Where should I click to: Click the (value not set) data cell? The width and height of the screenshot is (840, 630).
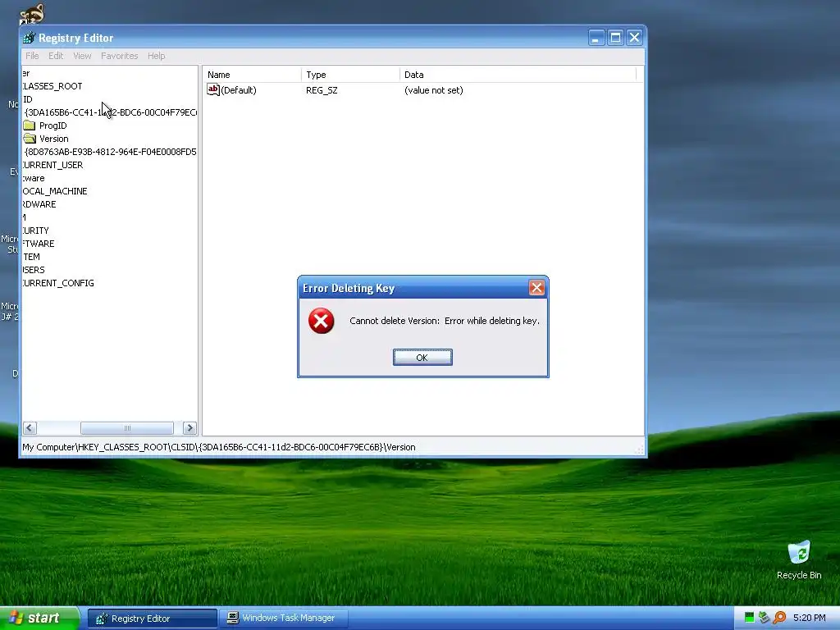tap(433, 90)
